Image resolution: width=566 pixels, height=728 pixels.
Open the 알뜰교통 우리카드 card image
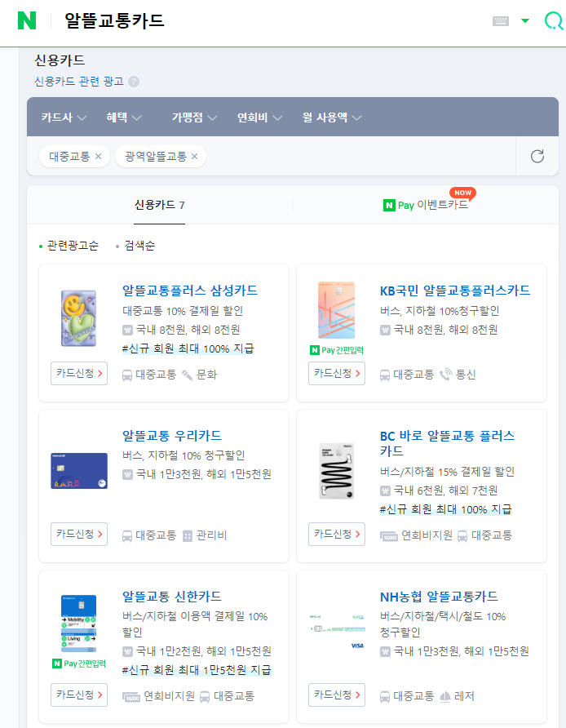(79, 471)
